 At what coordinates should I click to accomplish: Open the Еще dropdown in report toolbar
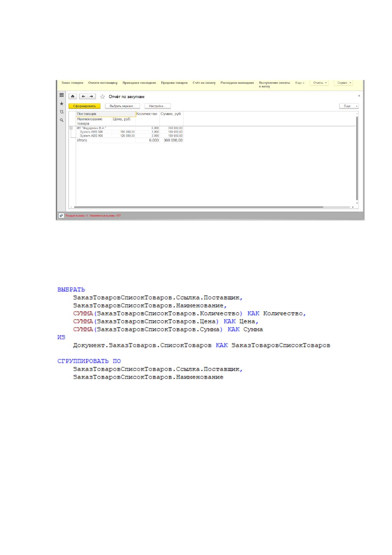[349, 106]
